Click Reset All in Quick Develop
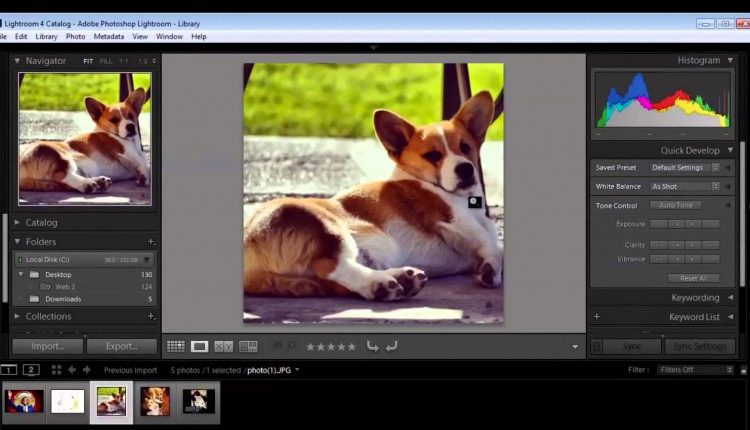This screenshot has width=750, height=430. coord(694,278)
